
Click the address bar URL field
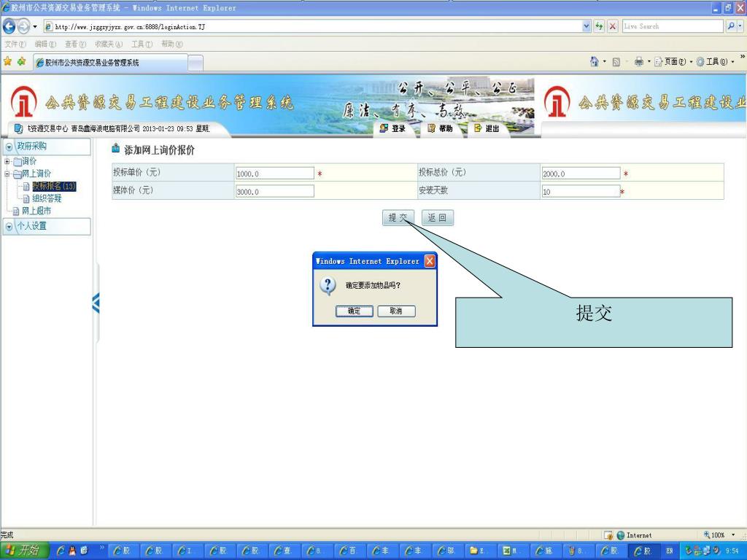point(312,27)
